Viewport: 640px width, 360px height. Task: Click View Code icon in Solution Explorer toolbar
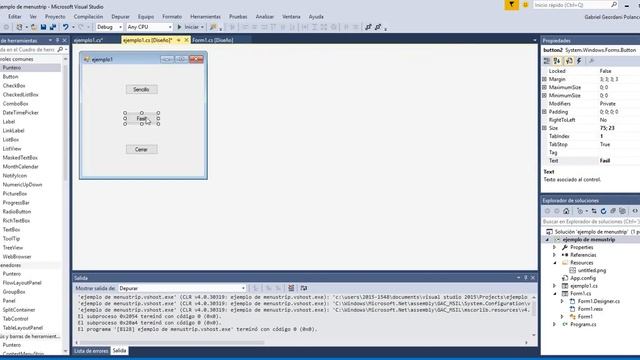(x=635, y=211)
